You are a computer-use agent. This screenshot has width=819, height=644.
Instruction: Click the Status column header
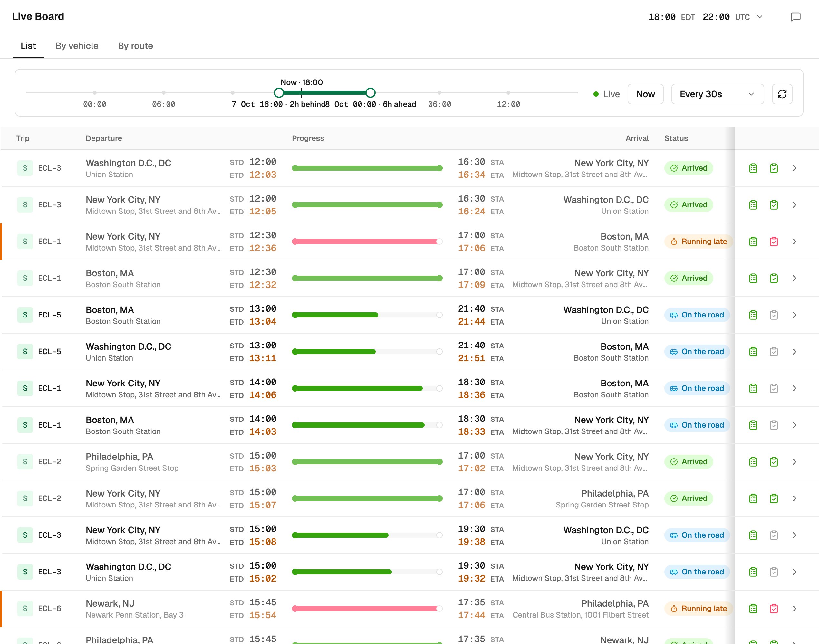(x=676, y=138)
